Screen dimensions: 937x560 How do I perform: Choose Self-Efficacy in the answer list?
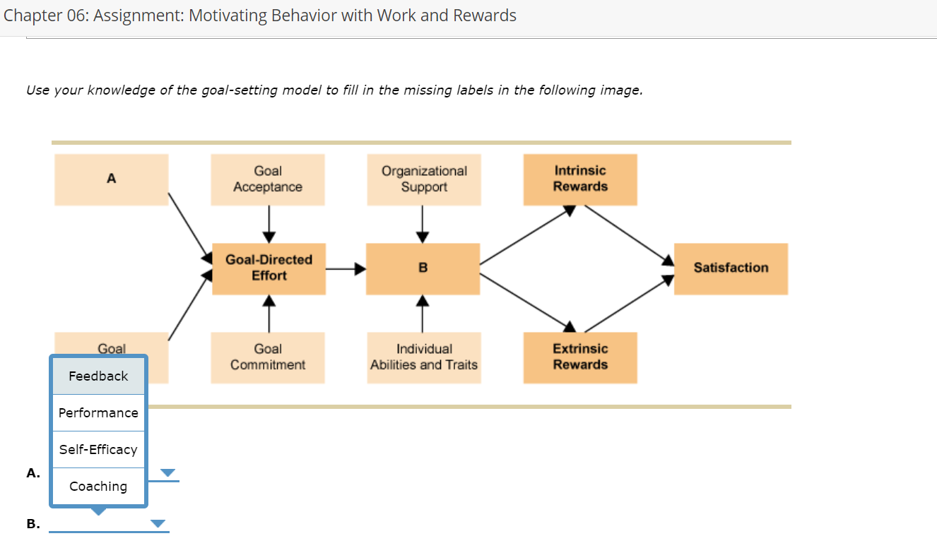pyautogui.click(x=98, y=449)
